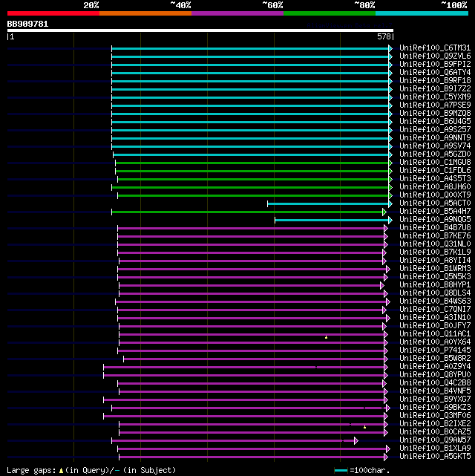The image size is (475, 476).
Task: Select the UniRef100_Q31NL0 label
Action: point(435,244)
